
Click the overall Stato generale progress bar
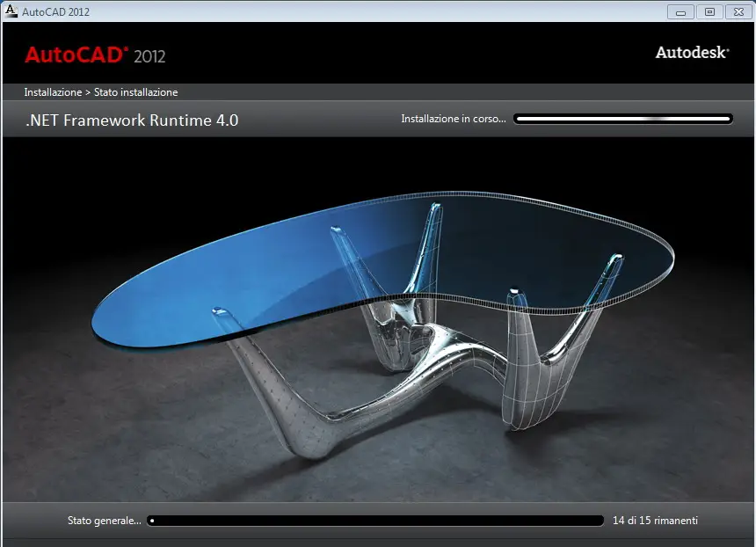point(375,521)
